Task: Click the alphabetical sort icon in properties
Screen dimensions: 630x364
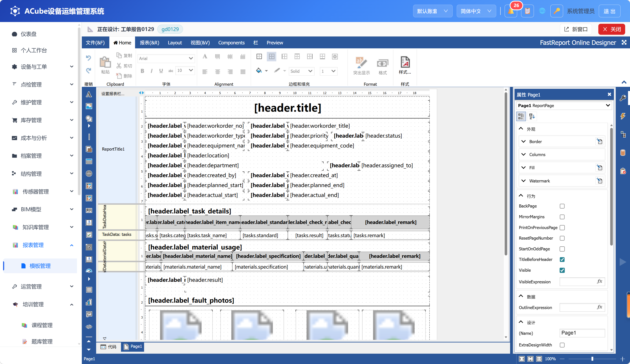Action: tap(532, 116)
